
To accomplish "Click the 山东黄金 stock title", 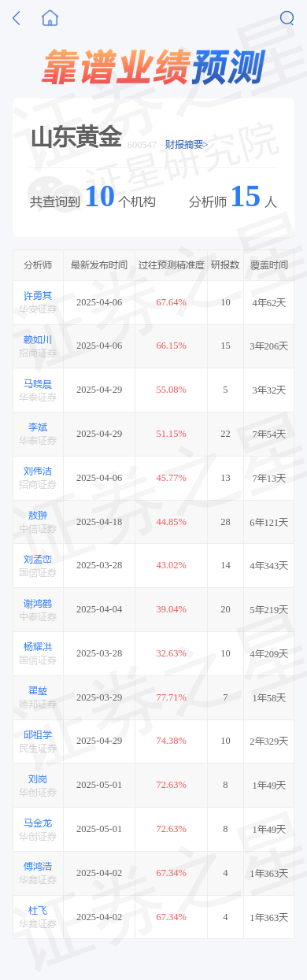I will 76,138.
